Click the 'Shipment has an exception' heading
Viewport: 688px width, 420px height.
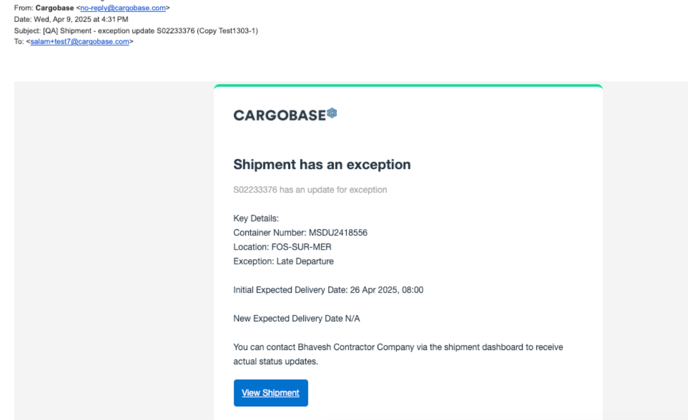pos(322,165)
